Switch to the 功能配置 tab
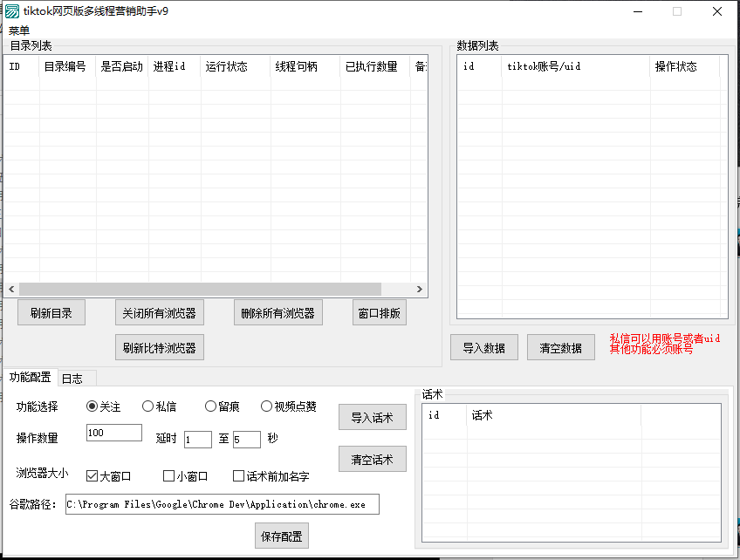 pos(30,377)
